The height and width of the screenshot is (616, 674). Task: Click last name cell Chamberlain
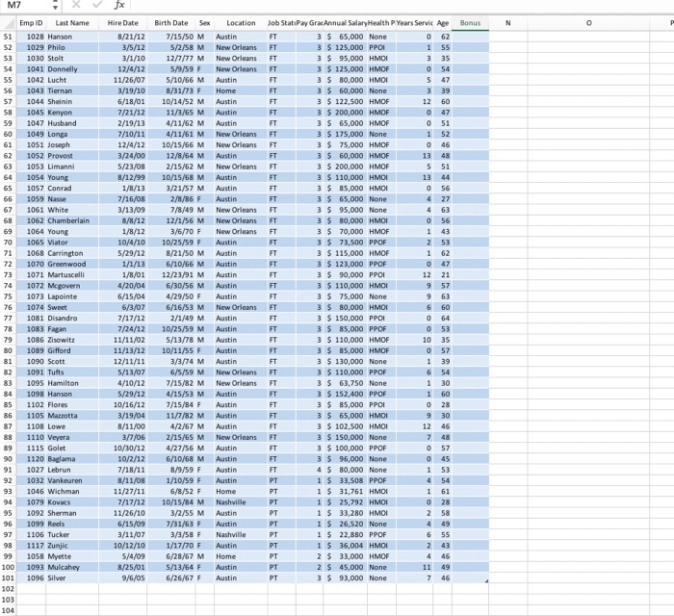click(72, 220)
